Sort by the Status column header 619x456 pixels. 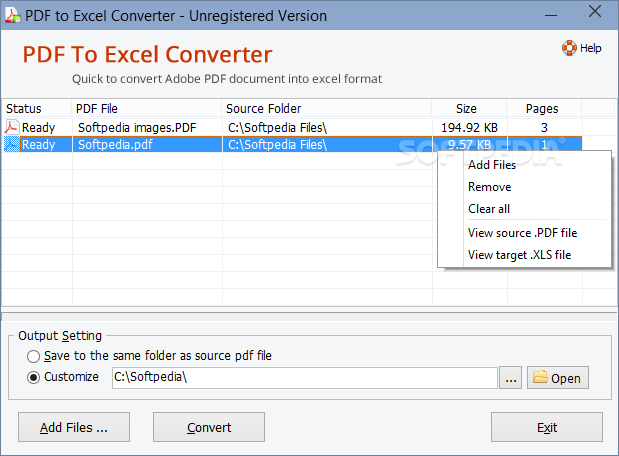[36, 109]
